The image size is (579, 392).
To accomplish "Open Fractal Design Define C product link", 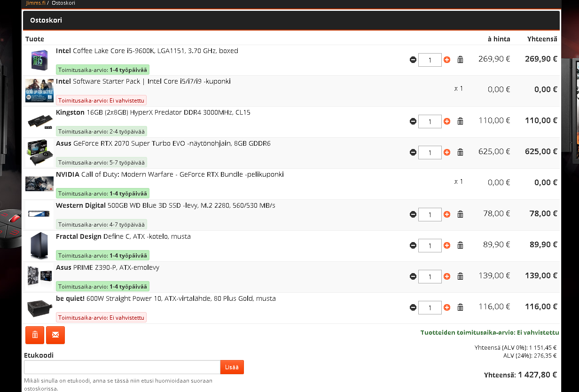I will 123,236.
